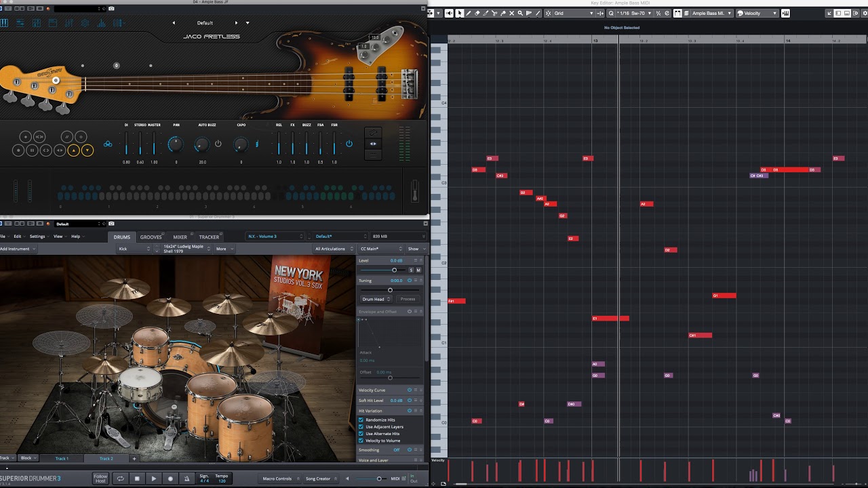Image resolution: width=868 pixels, height=488 pixels.
Task: Open the CC Main* microphone dropdown
Action: click(381, 249)
